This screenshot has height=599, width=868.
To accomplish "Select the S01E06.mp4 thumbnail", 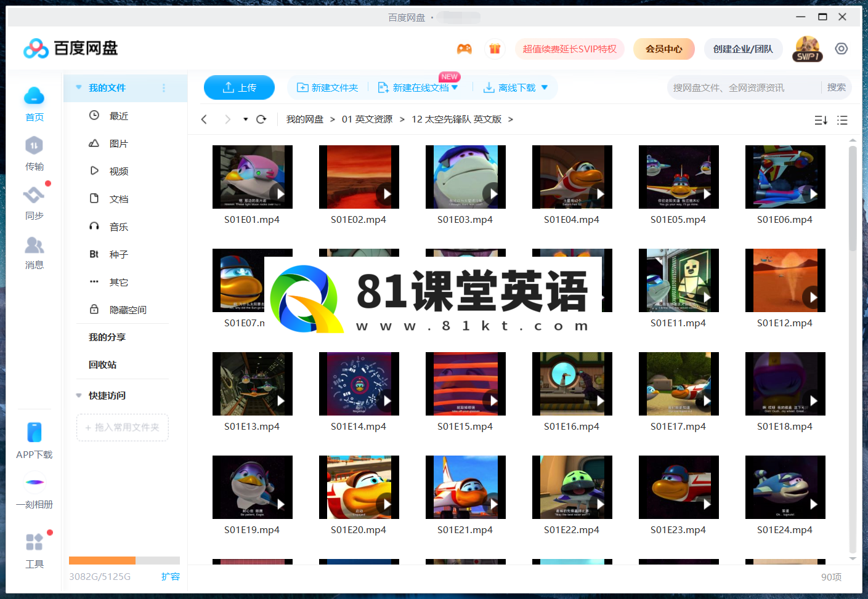I will 785,177.
